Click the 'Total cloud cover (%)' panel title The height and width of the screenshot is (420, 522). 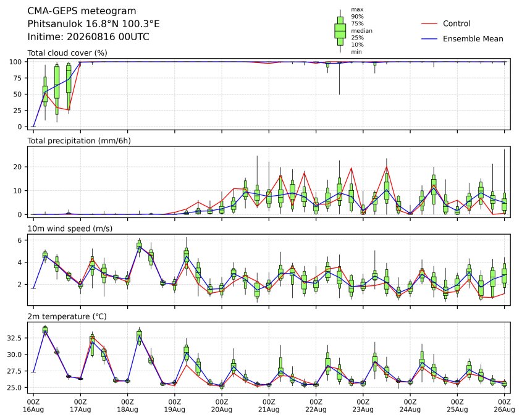(x=67, y=53)
